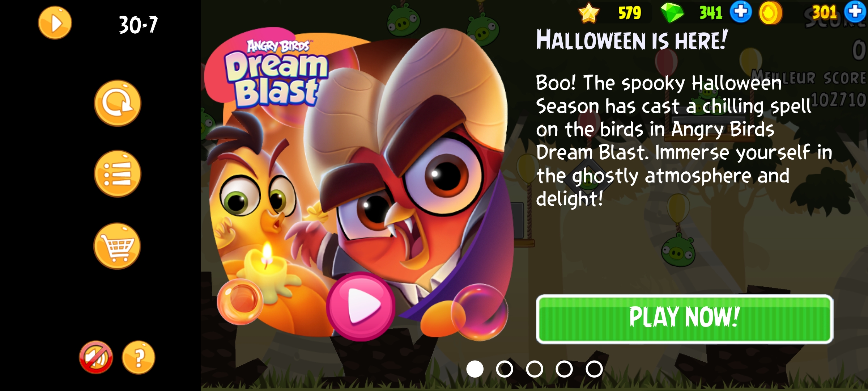Open help with the question mark icon
868x391 pixels.
coord(139,357)
